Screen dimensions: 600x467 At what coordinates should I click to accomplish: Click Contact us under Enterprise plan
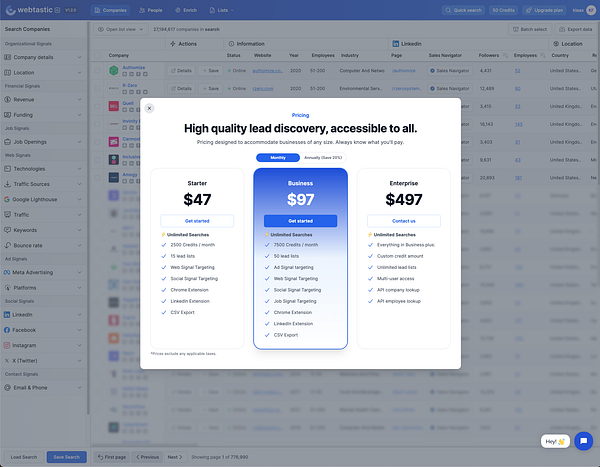click(404, 221)
